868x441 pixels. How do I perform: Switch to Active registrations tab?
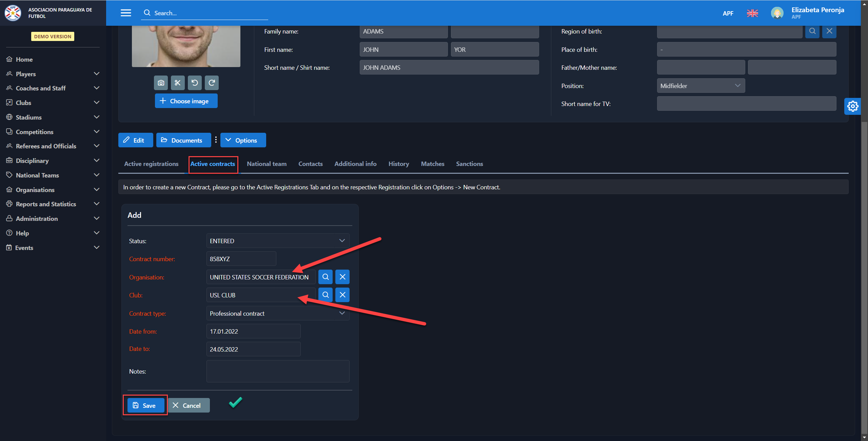click(151, 164)
